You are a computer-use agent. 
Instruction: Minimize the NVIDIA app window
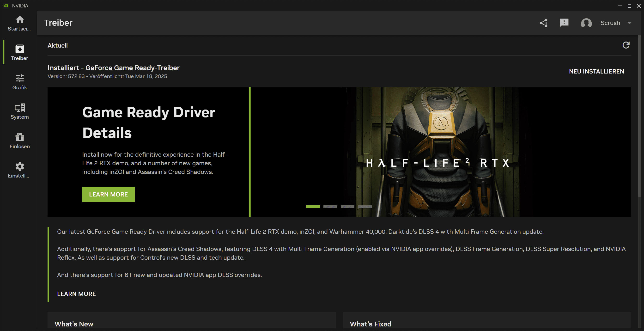coord(620,6)
